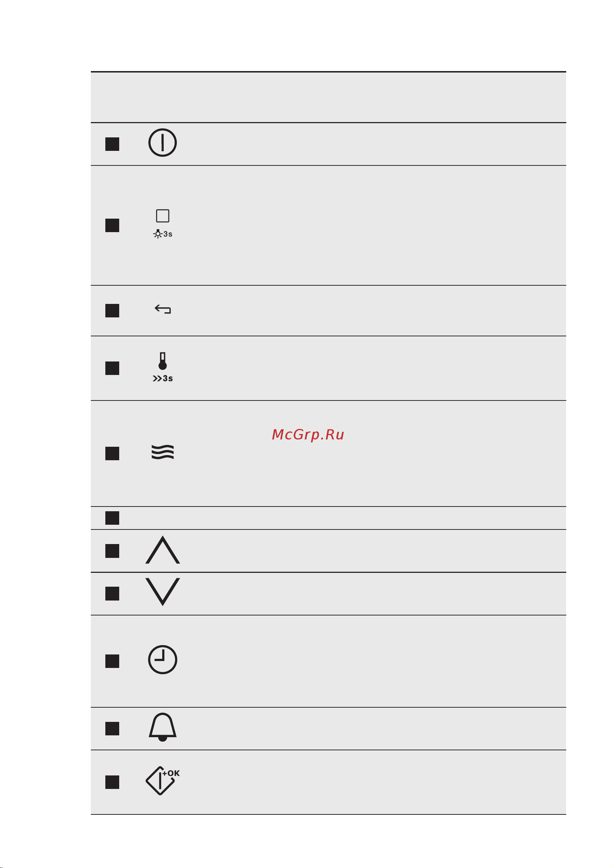Click the down arrow icon
612x868 pixels.
(163, 592)
